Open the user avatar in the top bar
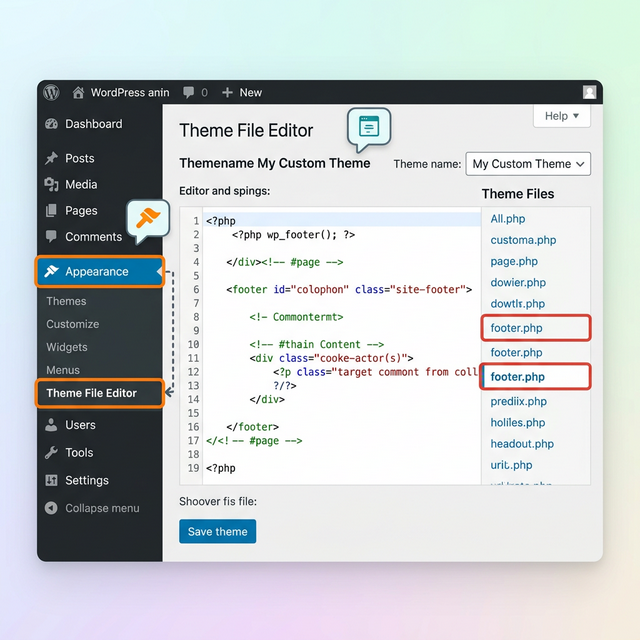This screenshot has width=640, height=640. (x=589, y=92)
